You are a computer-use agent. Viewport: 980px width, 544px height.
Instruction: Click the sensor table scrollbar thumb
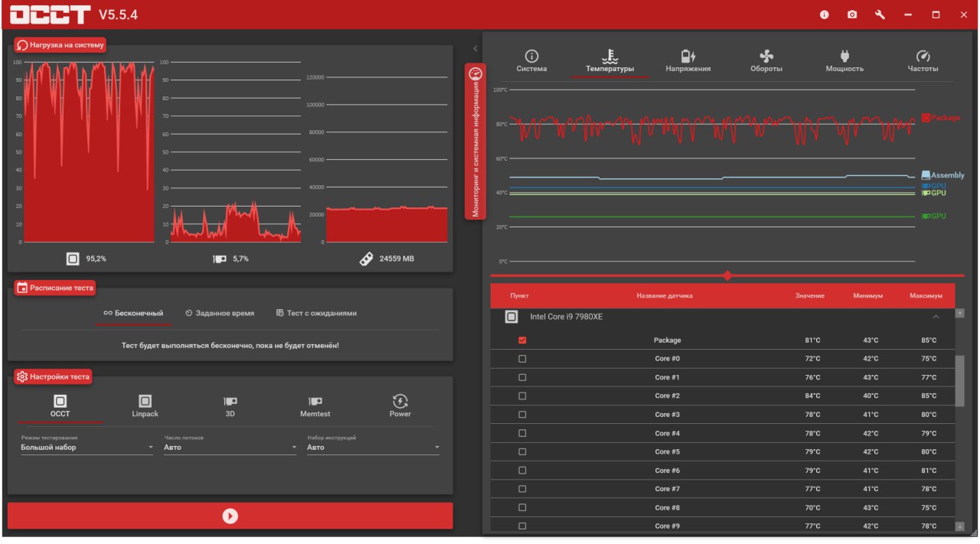tap(960, 380)
